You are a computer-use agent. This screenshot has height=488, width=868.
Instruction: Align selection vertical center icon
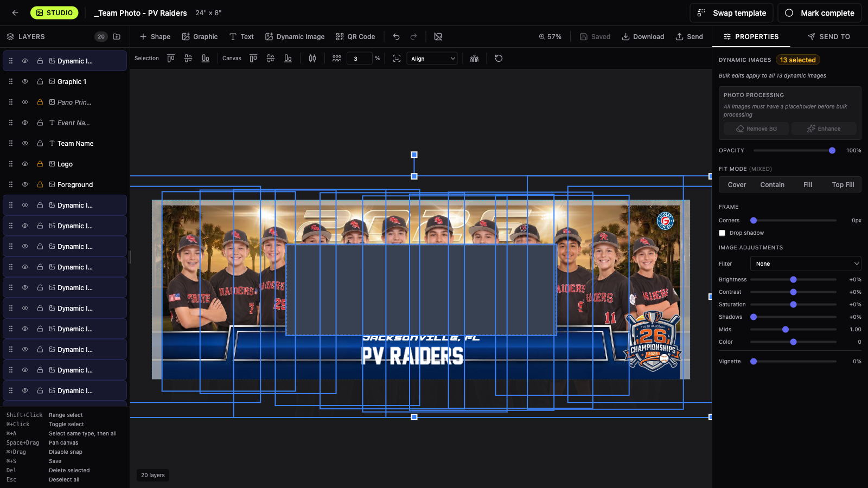pos(188,58)
